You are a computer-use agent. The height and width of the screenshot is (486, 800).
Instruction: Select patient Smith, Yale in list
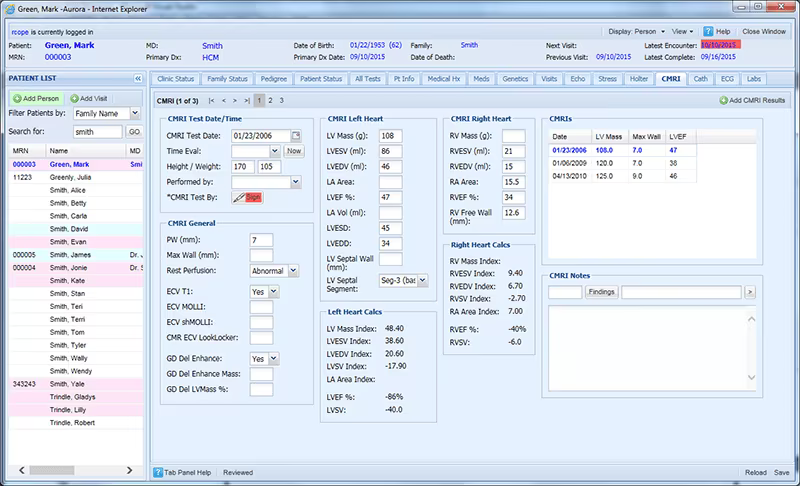click(76, 384)
